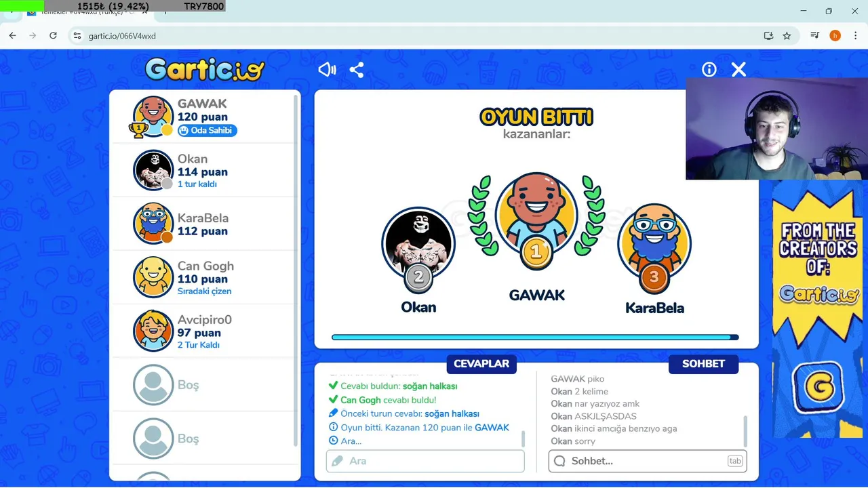Click the webcam overlay video
Screen dimensions: 868x488
click(776, 128)
